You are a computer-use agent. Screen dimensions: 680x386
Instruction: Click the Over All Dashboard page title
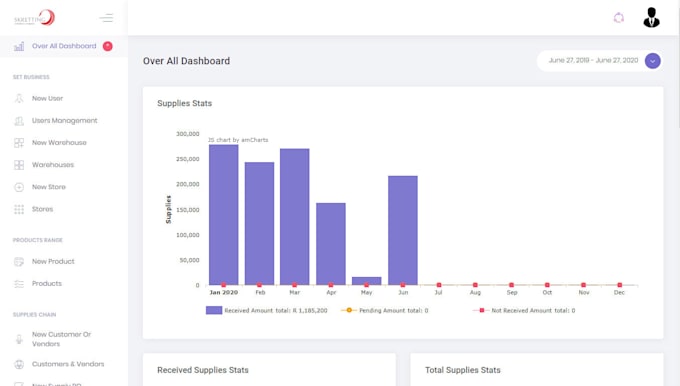186,61
